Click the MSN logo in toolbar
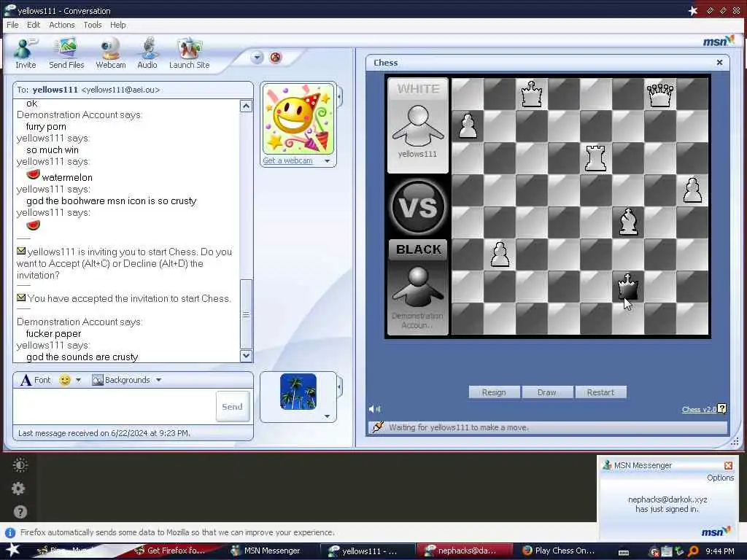Viewport: 747px width, 560px height. [718, 42]
